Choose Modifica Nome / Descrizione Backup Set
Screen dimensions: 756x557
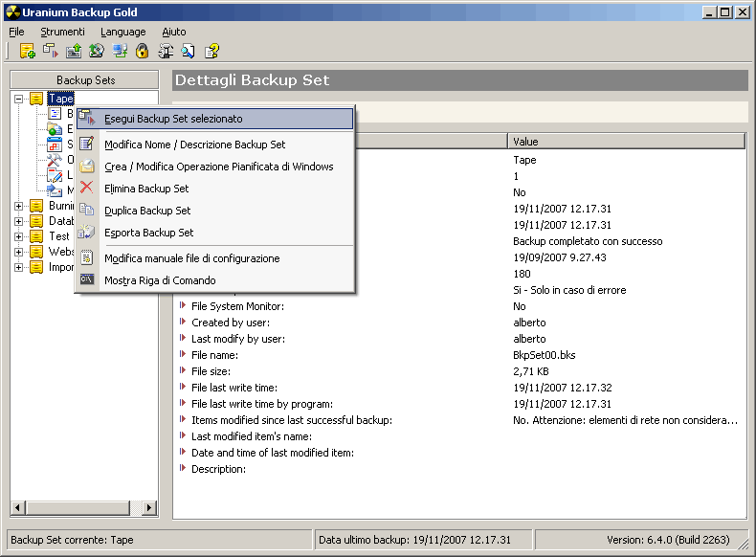point(214,145)
